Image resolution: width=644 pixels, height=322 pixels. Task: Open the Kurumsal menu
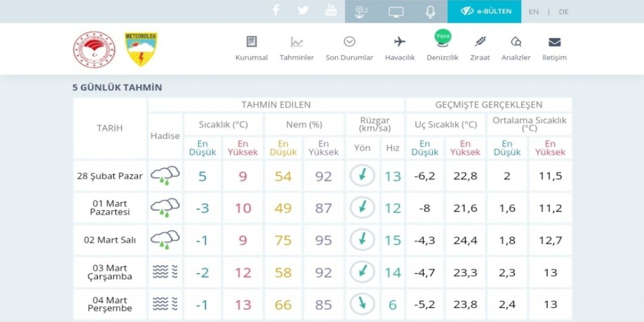click(x=252, y=48)
